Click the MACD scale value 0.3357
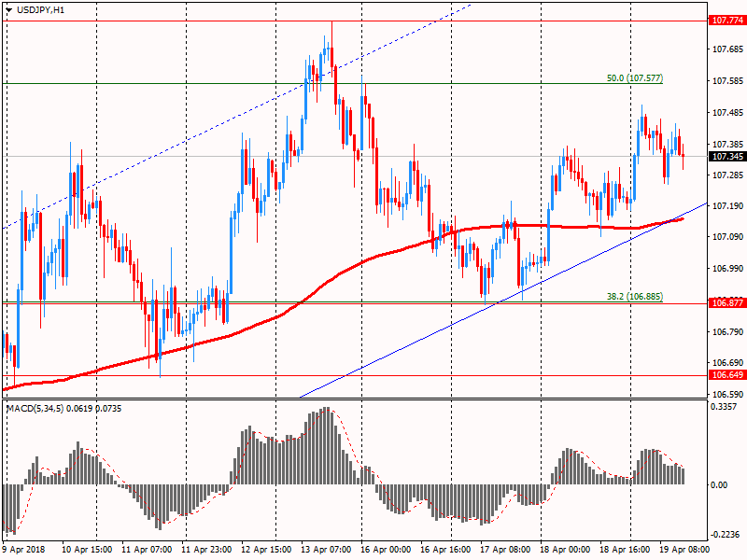This screenshot has width=747, height=560. [724, 407]
